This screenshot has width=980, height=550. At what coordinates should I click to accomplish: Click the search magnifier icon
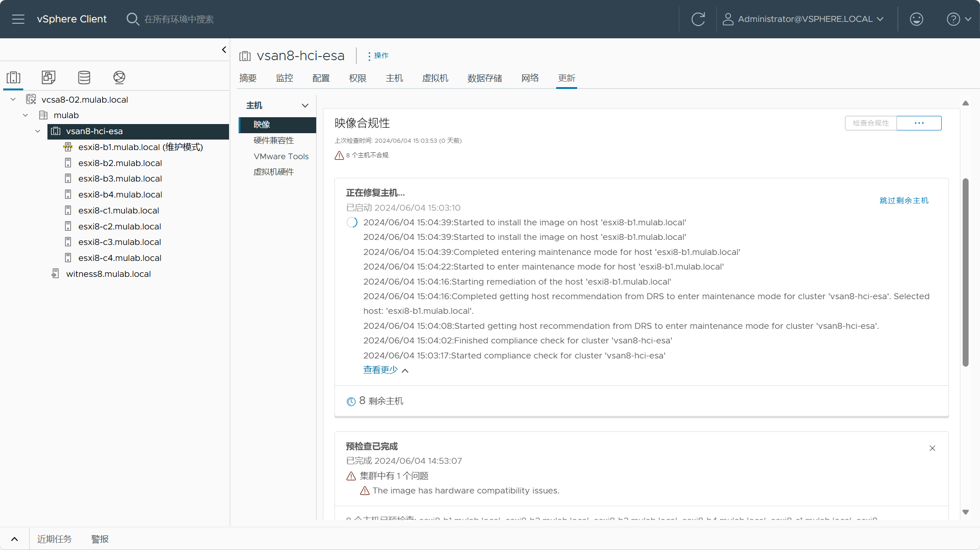(x=133, y=19)
